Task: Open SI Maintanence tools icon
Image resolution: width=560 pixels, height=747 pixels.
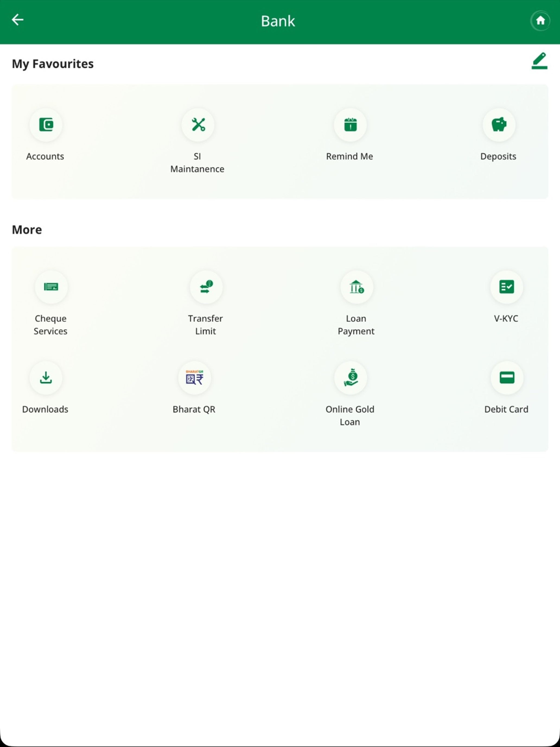Action: point(198,125)
